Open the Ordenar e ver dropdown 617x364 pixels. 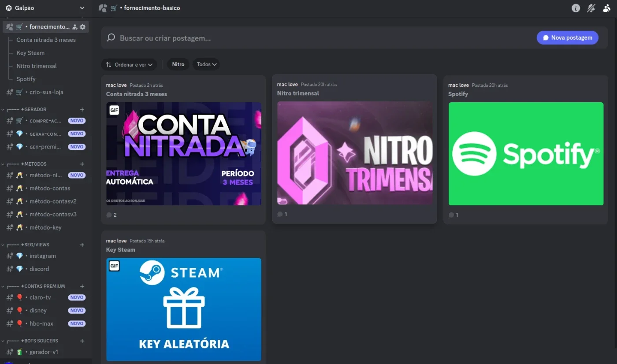coord(130,64)
